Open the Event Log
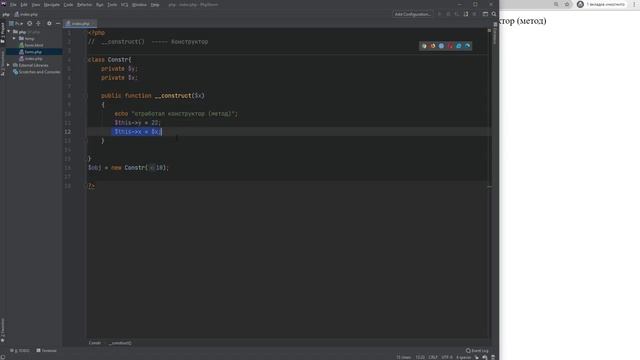The image size is (640, 360). [477, 351]
